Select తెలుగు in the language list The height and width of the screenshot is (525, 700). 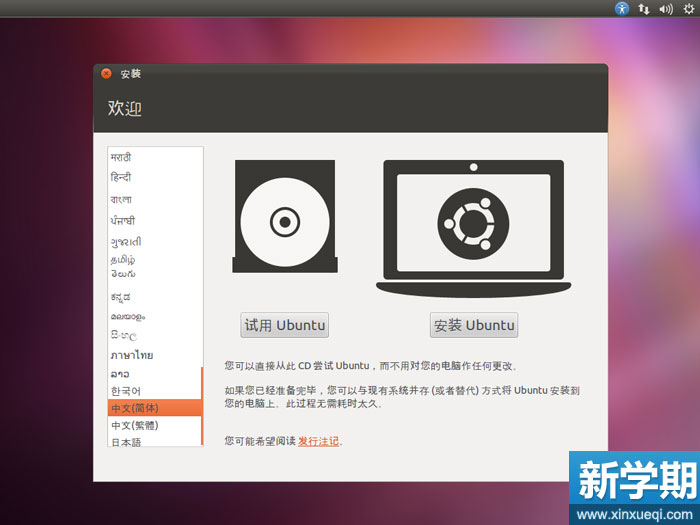(x=154, y=274)
